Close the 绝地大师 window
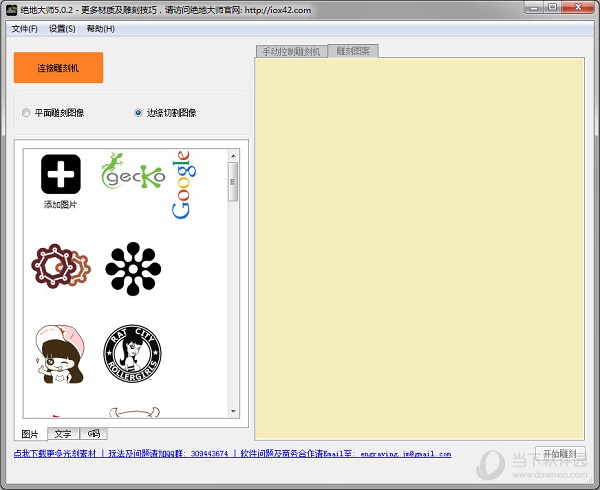This screenshot has height=490, width=600. (578, 7)
